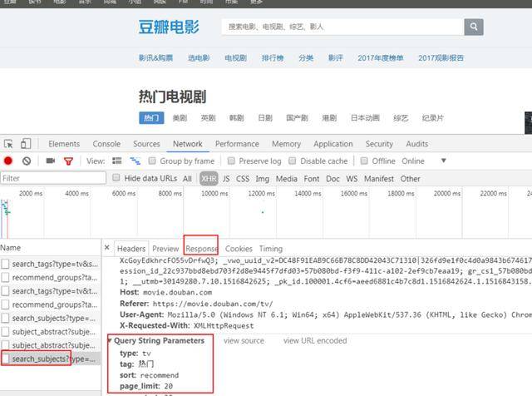Open the 排行榜 nav link

273,57
